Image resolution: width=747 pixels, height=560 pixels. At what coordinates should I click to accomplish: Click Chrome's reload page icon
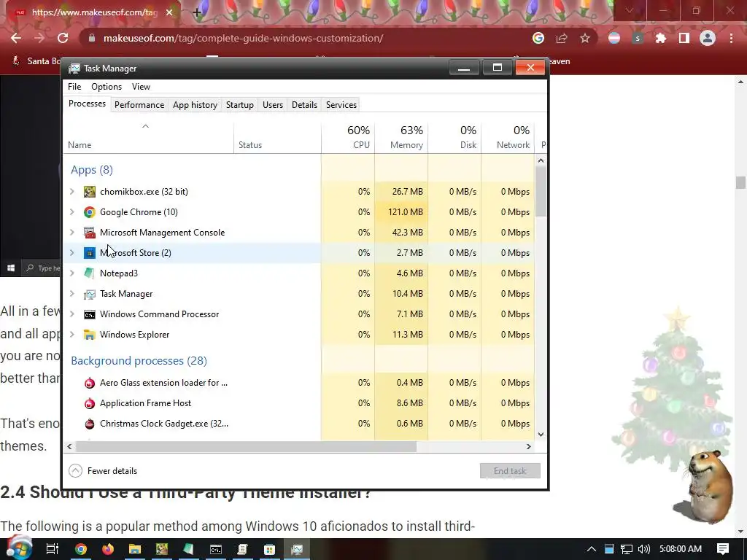(63, 38)
